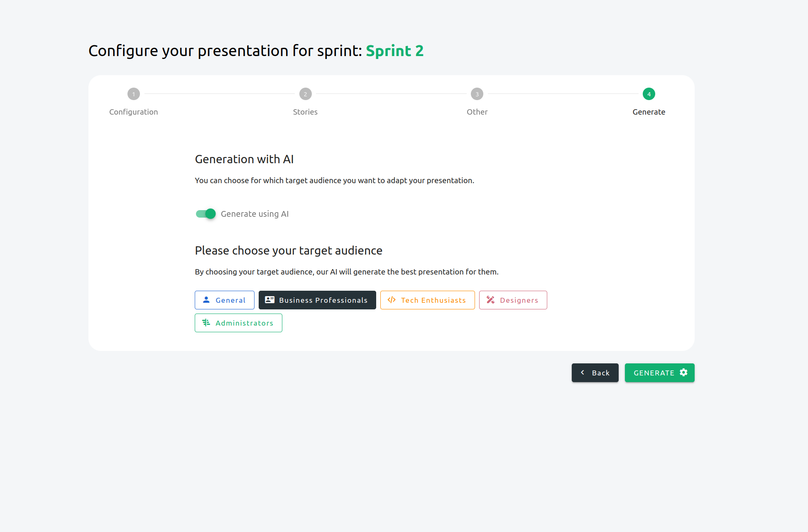Click the ID card icon on Business Professionals
This screenshot has height=532, width=808.
click(269, 300)
